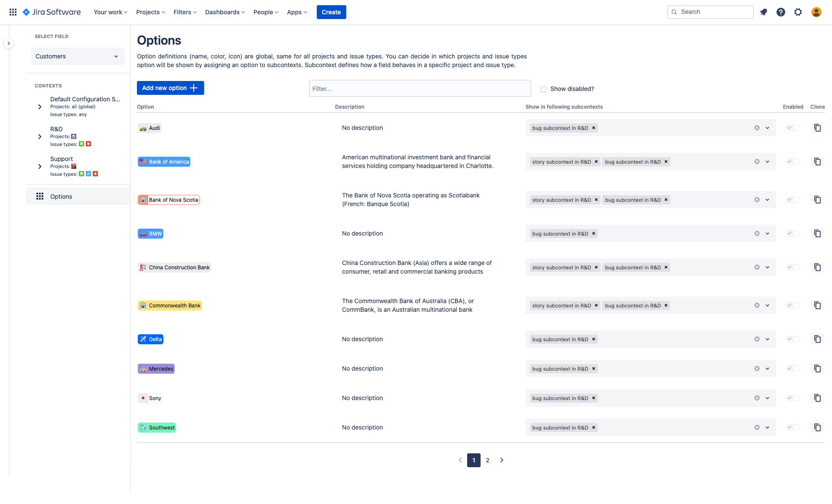Clone the Delta option

point(817,339)
